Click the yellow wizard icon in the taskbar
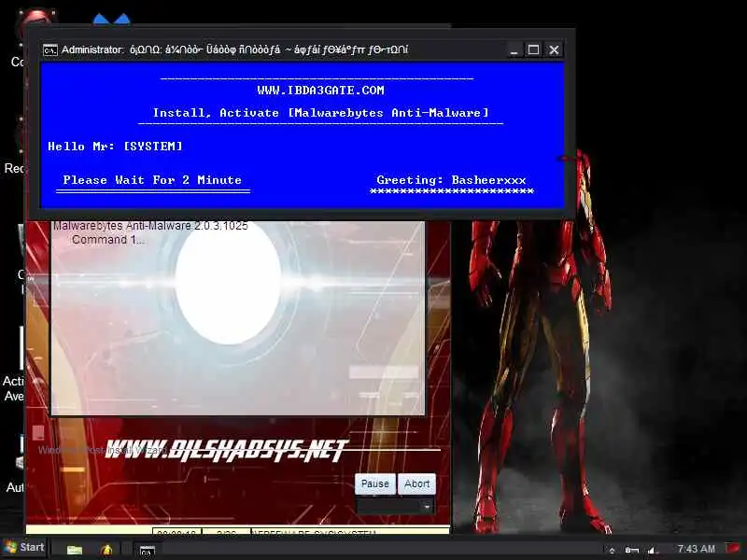This screenshot has height=560, width=747. [x=106, y=550]
